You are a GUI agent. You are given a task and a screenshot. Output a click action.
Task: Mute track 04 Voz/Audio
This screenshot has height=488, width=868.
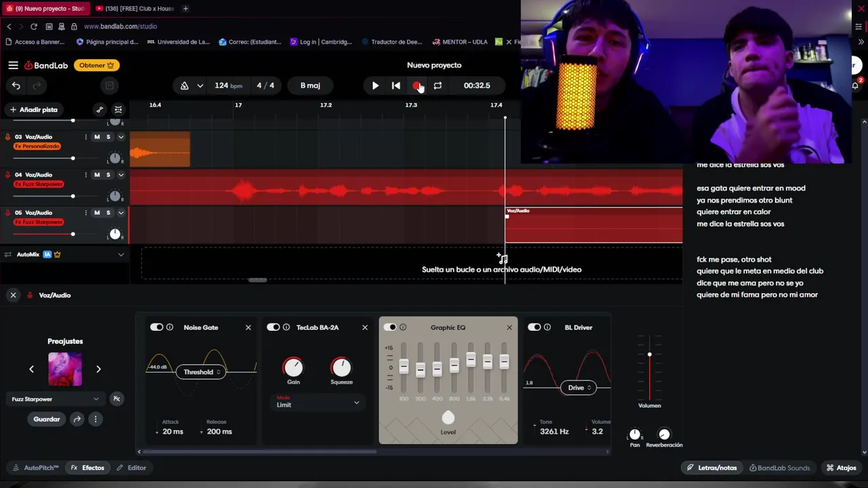tap(97, 175)
